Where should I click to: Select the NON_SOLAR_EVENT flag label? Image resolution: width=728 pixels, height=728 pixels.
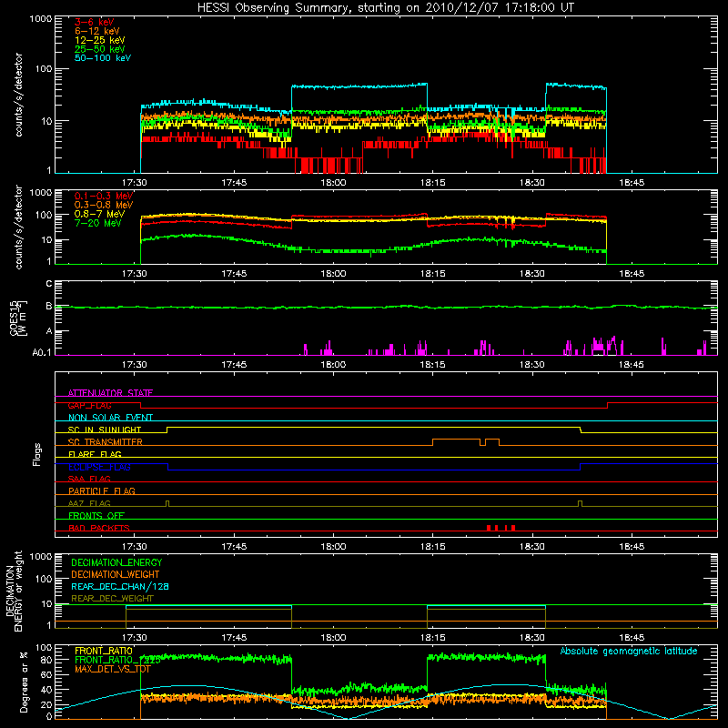(110, 418)
